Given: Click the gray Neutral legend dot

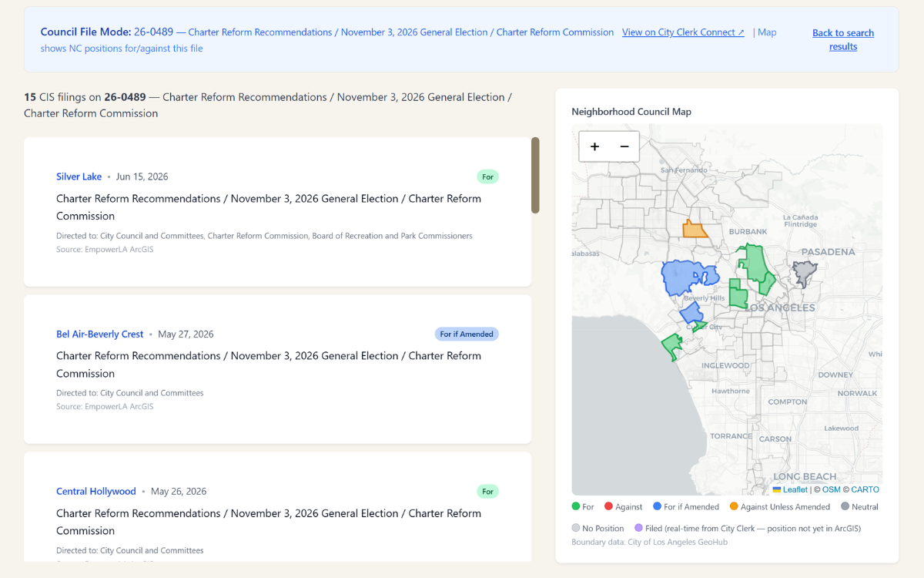Looking at the screenshot, I should point(845,507).
